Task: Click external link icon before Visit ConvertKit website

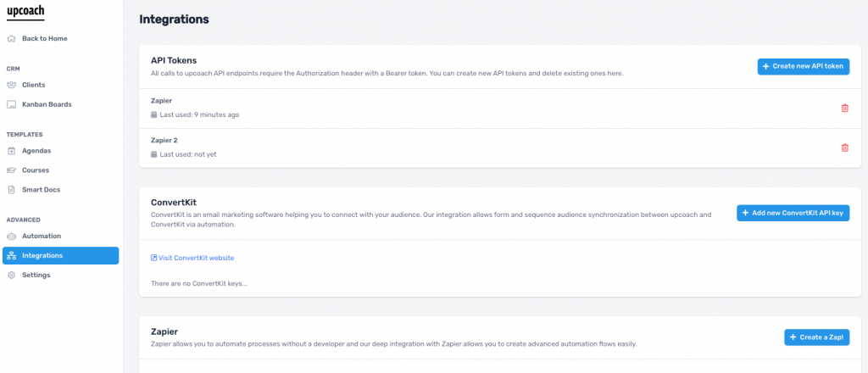Action: pyautogui.click(x=154, y=258)
